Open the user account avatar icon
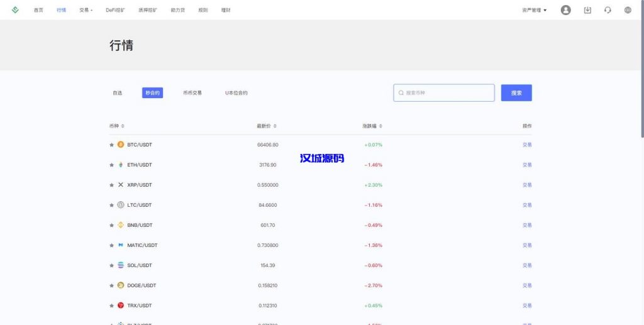Image resolution: width=644 pixels, height=325 pixels. click(566, 10)
